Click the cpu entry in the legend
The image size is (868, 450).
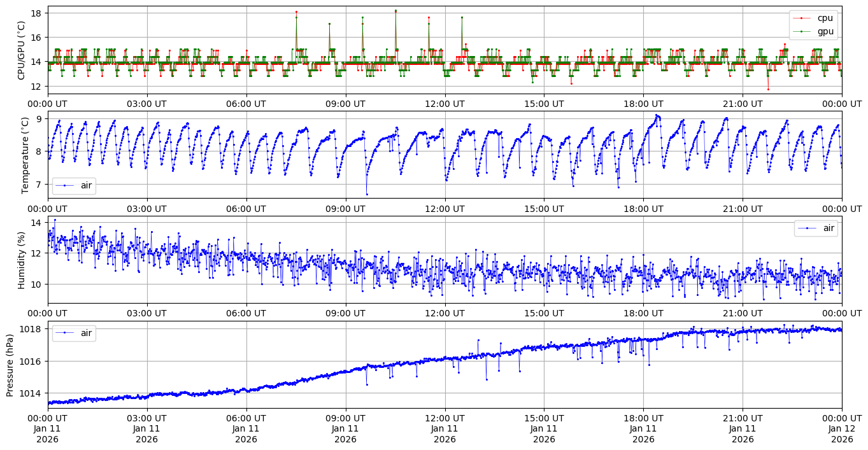825,18
